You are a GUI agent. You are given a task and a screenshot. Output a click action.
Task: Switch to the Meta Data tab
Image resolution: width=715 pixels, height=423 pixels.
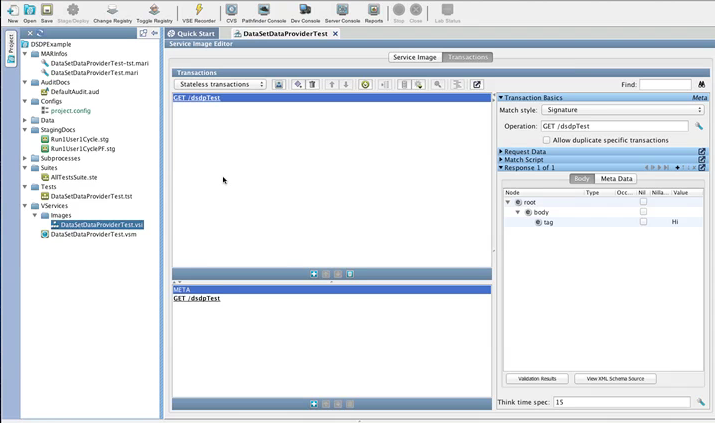tap(616, 179)
